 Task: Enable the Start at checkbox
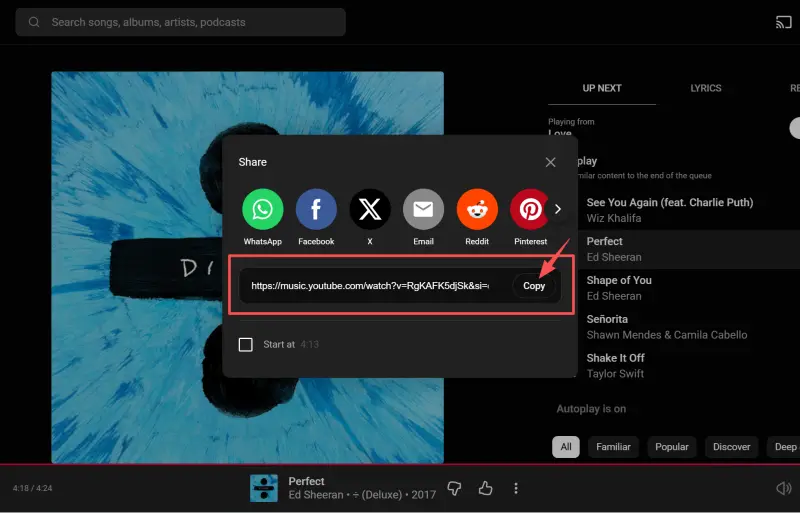(x=246, y=345)
